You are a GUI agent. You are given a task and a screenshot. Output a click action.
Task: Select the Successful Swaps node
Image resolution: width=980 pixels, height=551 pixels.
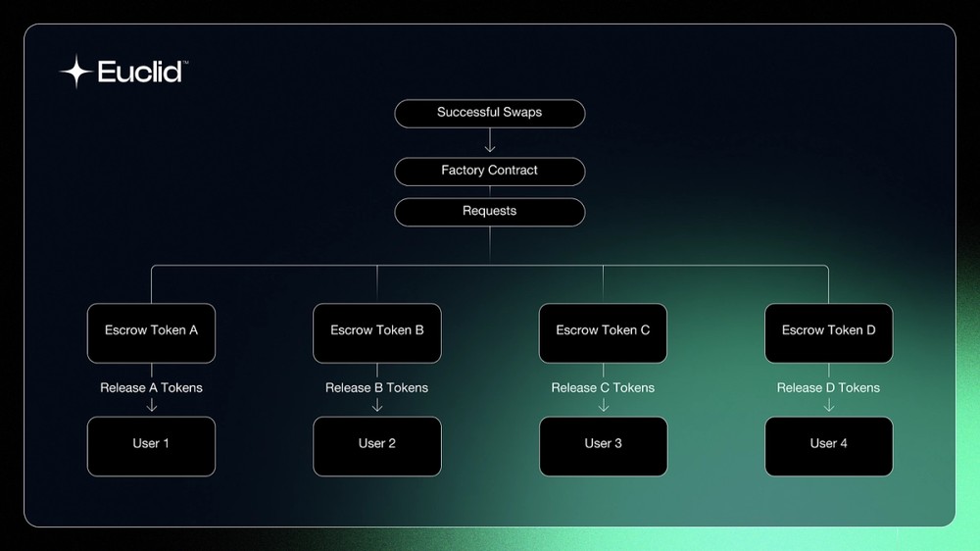(x=489, y=113)
